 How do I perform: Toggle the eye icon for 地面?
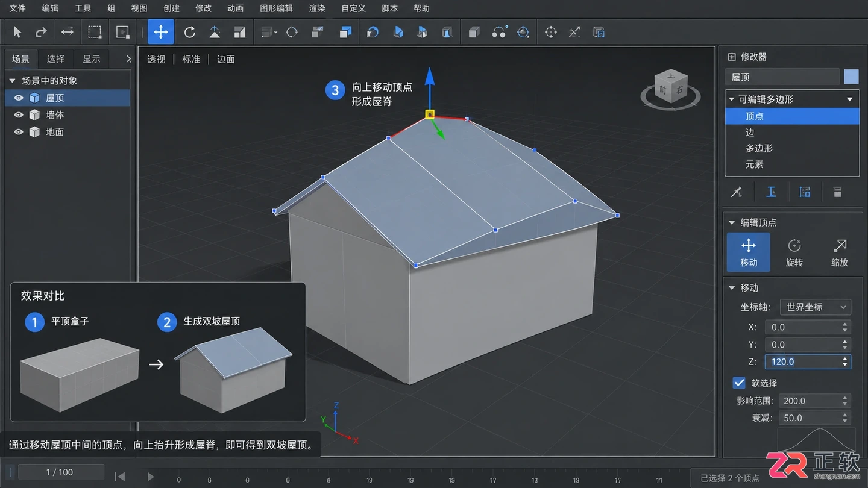click(19, 131)
